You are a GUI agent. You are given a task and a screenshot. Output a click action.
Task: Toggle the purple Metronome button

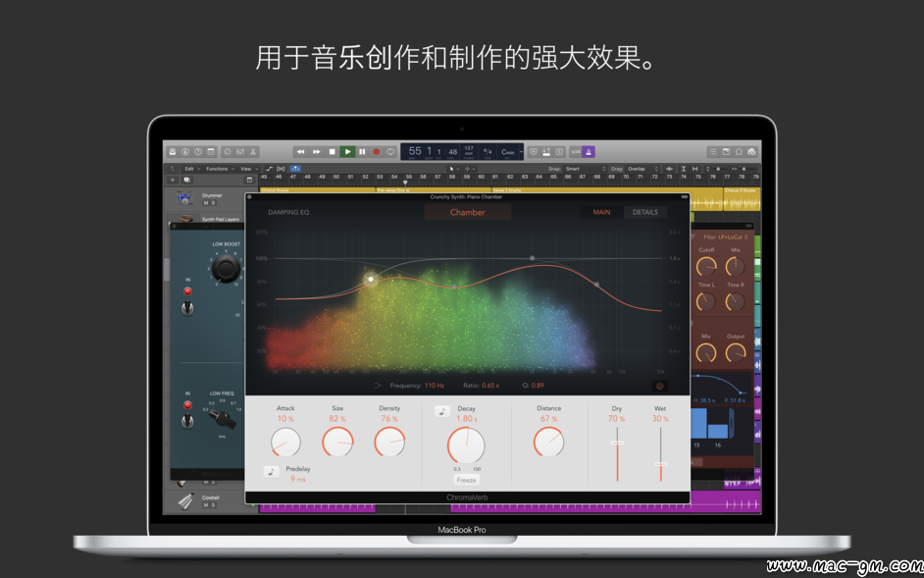click(589, 151)
